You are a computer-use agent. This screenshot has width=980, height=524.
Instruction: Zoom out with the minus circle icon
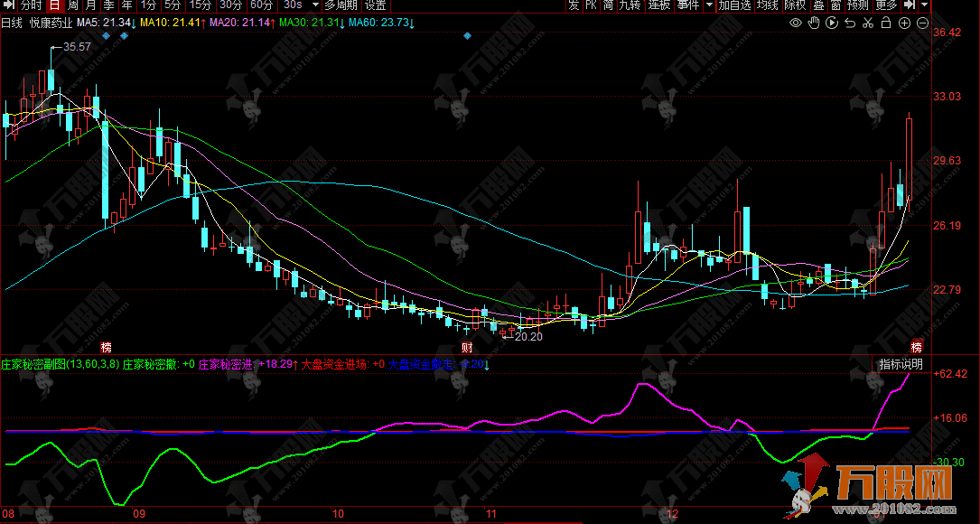[922, 23]
